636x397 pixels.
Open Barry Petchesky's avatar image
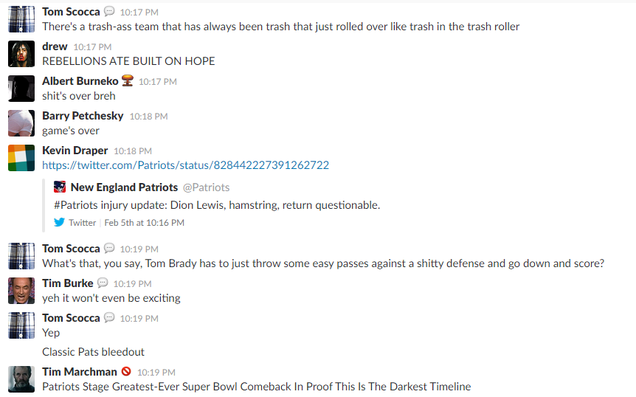(21, 123)
